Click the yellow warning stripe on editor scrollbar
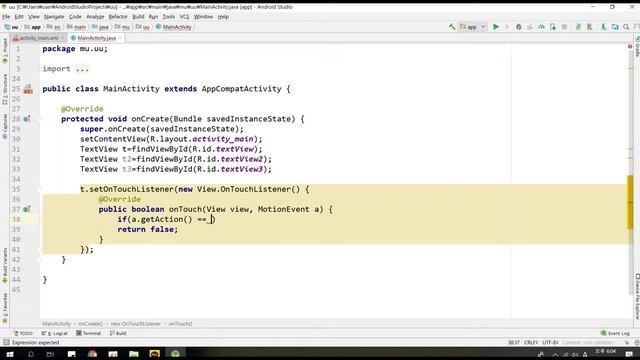 (x=630, y=202)
